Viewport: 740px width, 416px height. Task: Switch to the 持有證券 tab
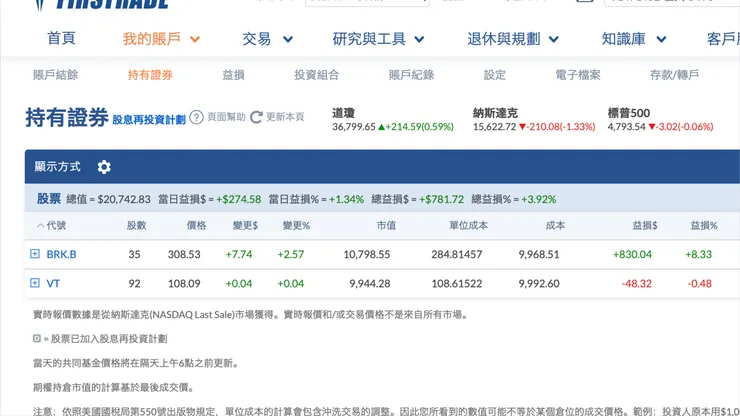[x=150, y=75]
